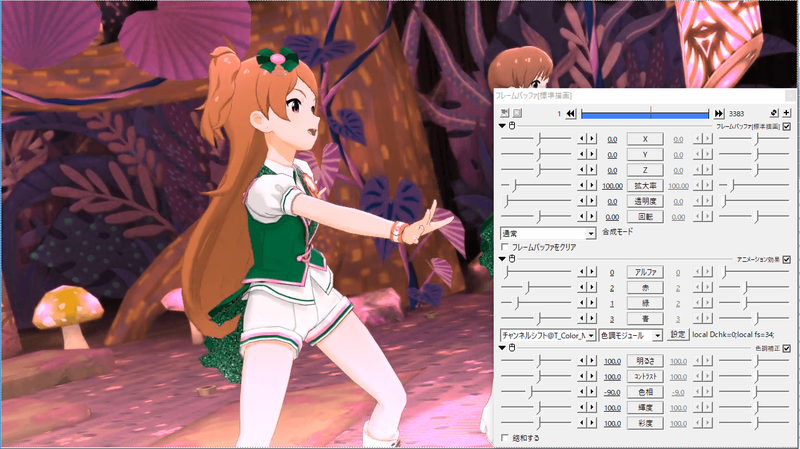Collapse the アニメーション効果 section triangle
The image size is (800, 449).
(x=503, y=259)
